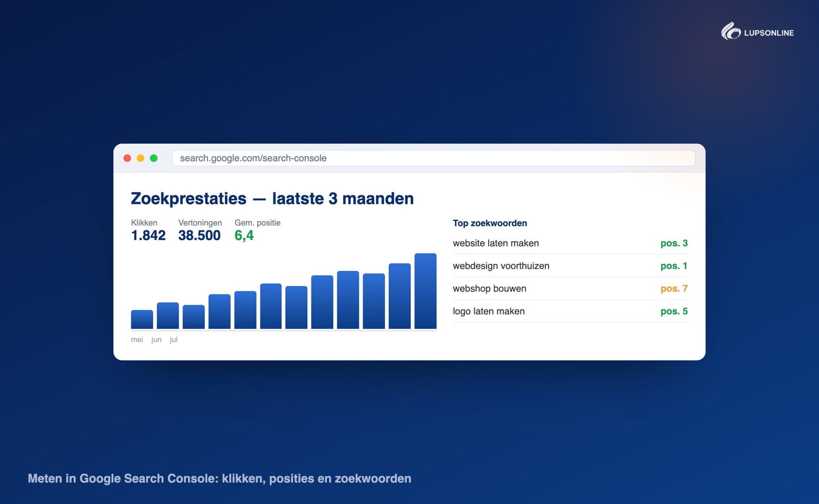Select the keyword webshop bouwen
Screen dimensions: 819x504
[x=490, y=288]
